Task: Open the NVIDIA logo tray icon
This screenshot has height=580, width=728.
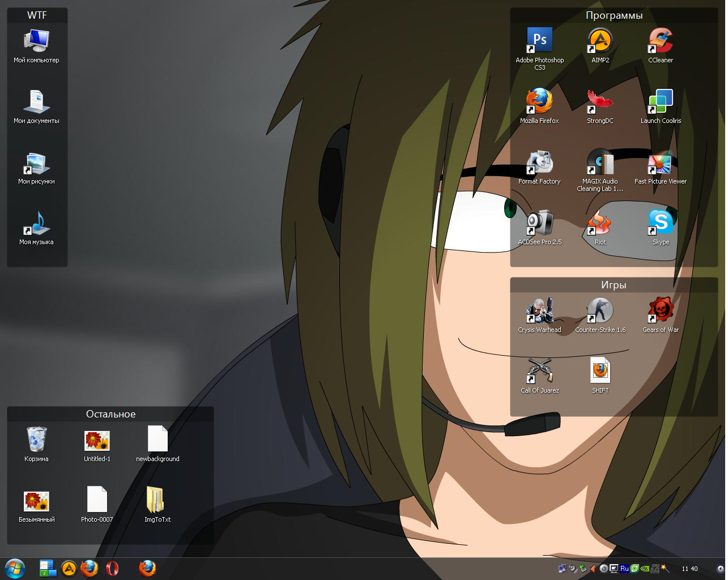Action: coord(645,568)
